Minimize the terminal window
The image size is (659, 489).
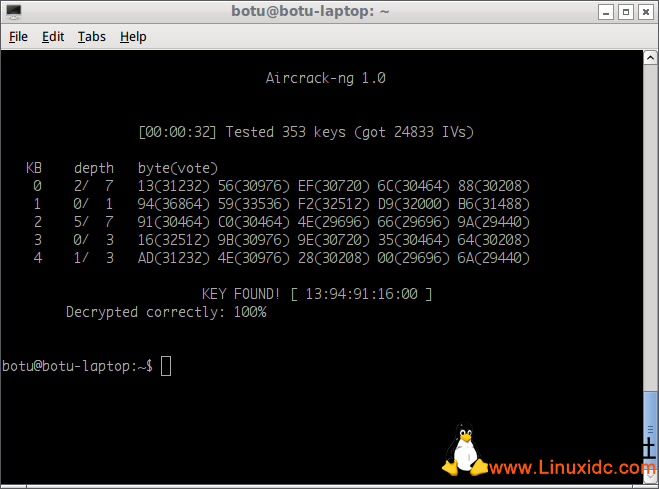click(606, 12)
